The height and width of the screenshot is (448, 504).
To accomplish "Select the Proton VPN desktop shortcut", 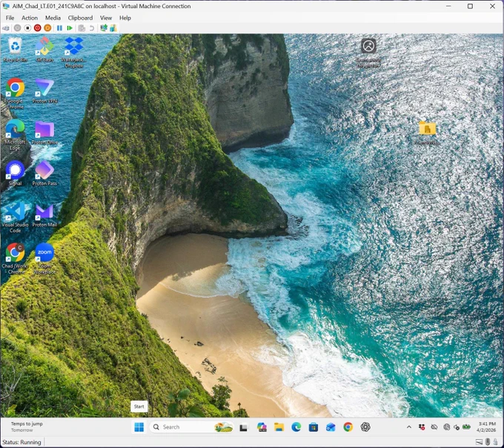I will [44, 90].
